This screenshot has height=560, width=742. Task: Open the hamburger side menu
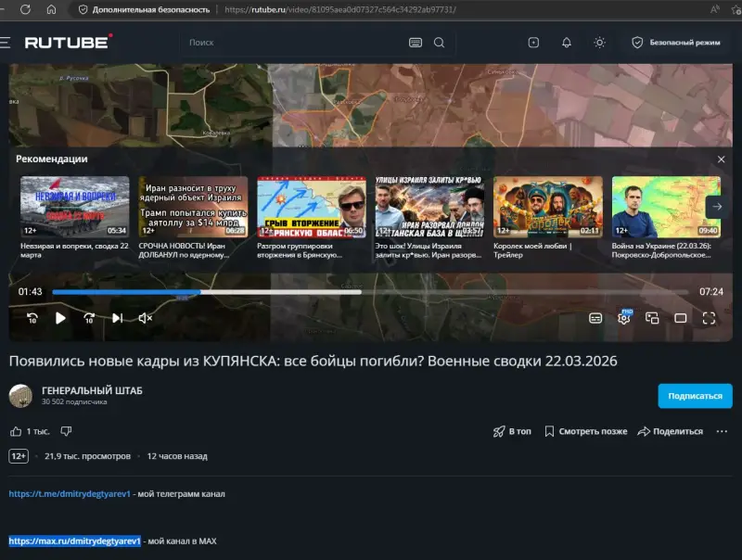click(6, 43)
